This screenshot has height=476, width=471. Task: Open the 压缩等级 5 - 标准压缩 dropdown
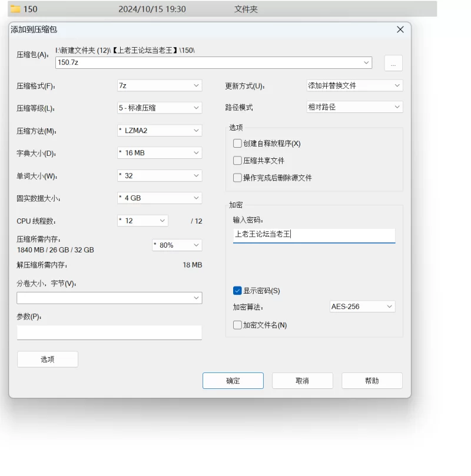click(160, 108)
